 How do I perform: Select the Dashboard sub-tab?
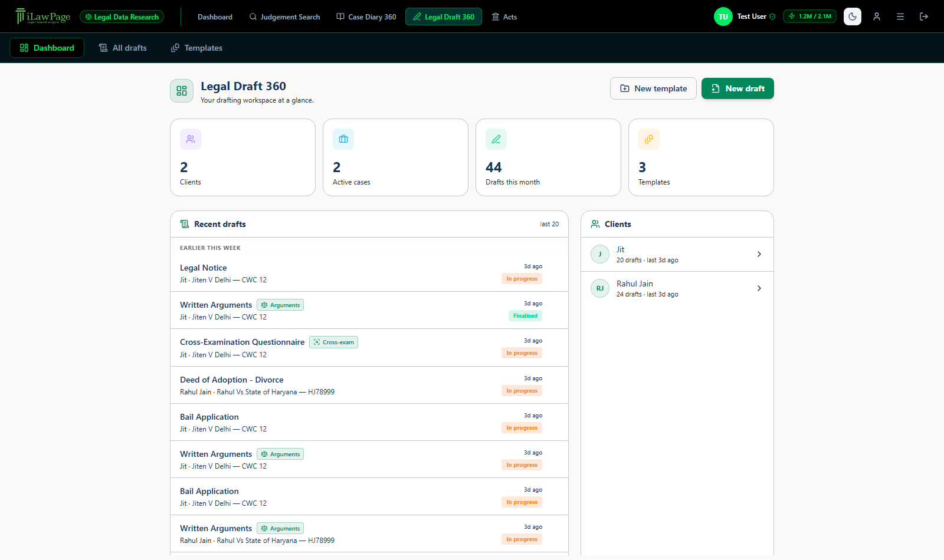tap(47, 48)
